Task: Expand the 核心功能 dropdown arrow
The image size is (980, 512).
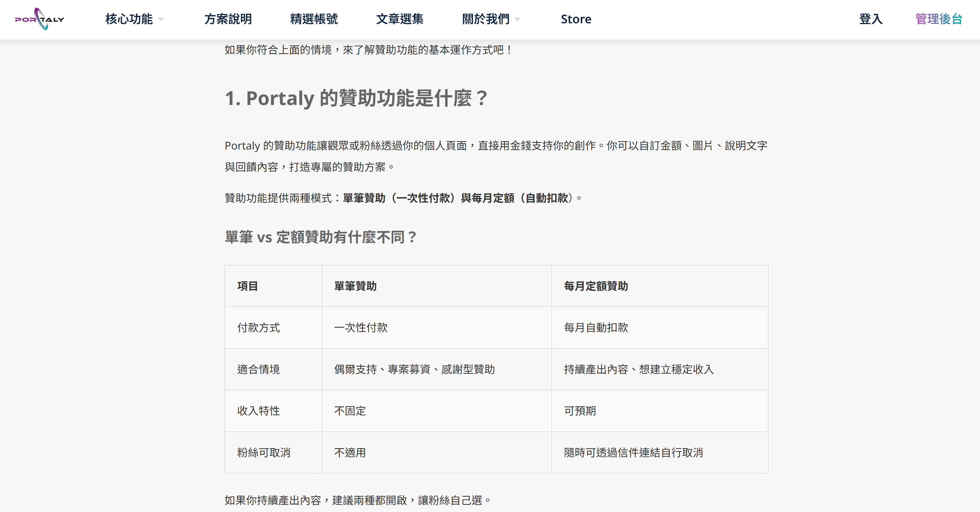Action: click(x=161, y=19)
